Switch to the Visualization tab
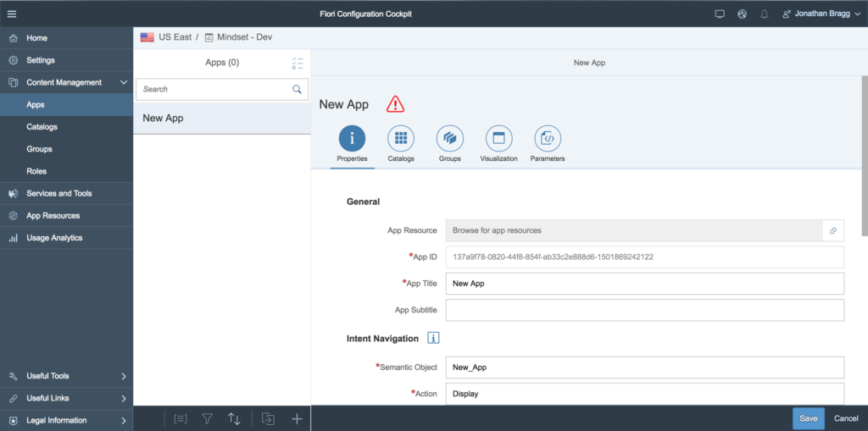Screen dimensions: 868x431 pyautogui.click(x=498, y=144)
